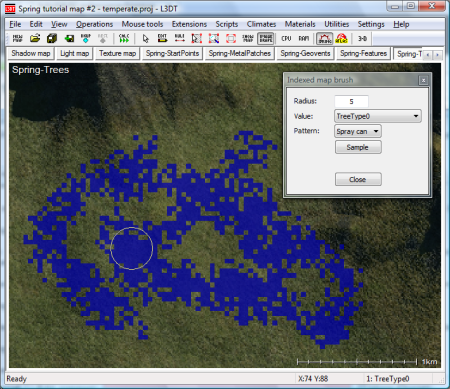Screen dimensions: 450x389
Task: Switch to the Spring-MetalPatches tab
Action: click(240, 53)
